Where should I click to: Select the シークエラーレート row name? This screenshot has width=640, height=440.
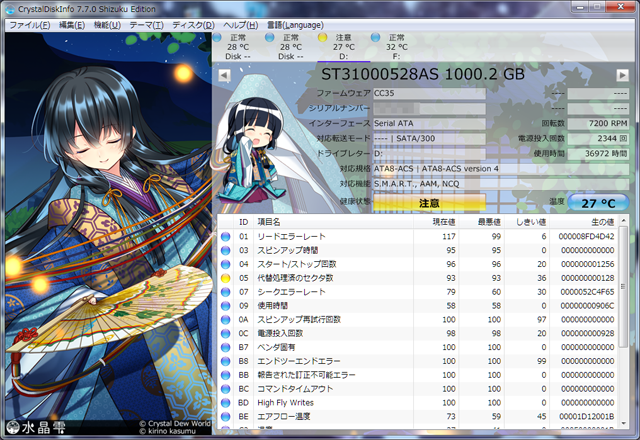[291, 292]
